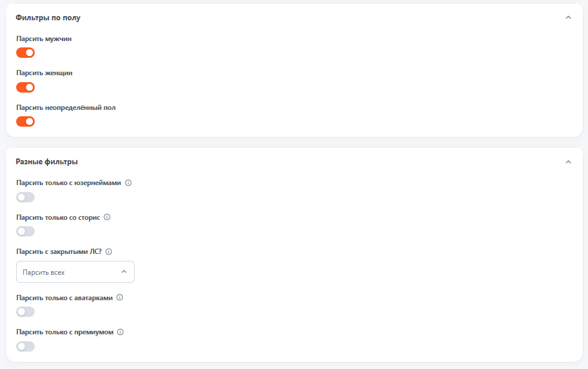Screen dimensions: 588x369
Task: Click the 'Разные фильтры' section title
Action: coord(47,161)
